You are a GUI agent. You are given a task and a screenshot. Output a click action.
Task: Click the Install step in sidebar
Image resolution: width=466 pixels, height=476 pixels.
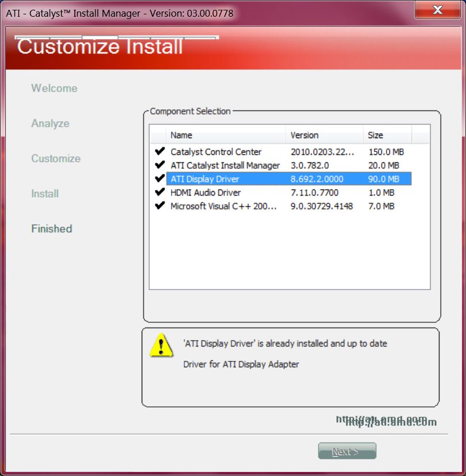point(45,193)
